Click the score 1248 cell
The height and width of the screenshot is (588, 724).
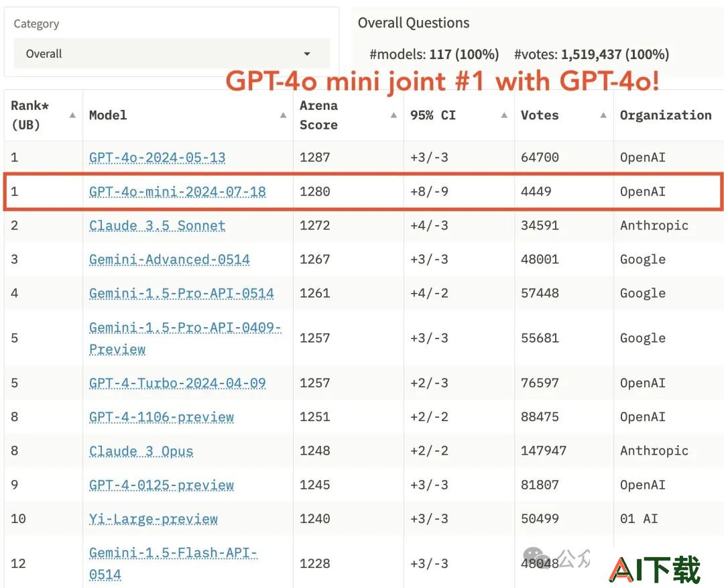click(314, 451)
